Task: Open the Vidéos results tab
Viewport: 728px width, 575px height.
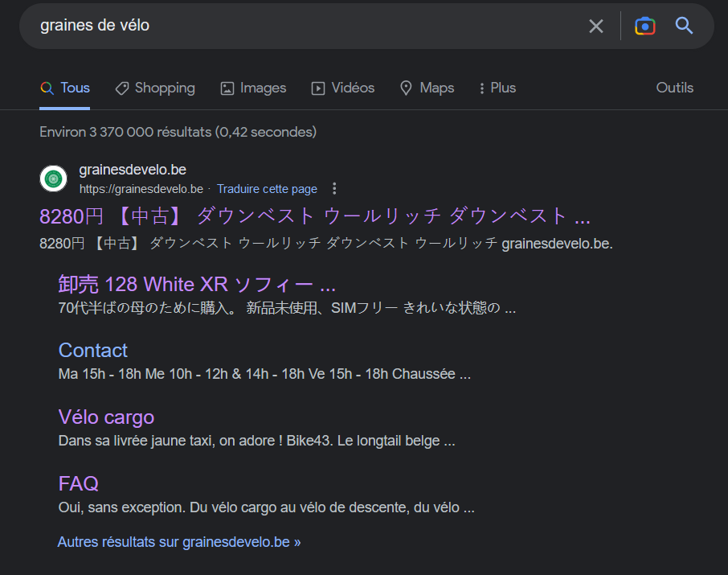Action: pos(343,88)
